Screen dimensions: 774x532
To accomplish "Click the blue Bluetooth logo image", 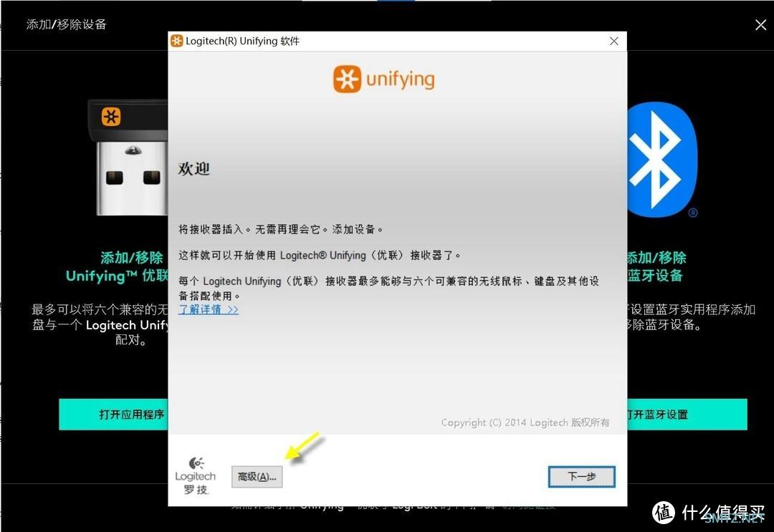I will [662, 160].
